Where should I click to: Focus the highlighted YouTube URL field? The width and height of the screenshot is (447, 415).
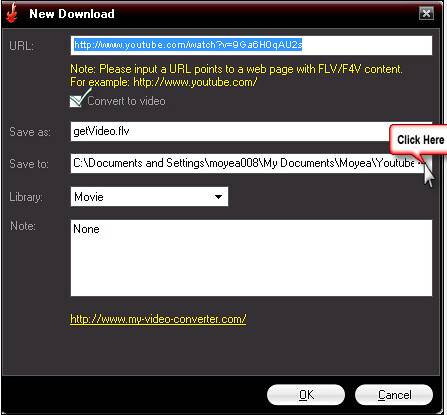click(251, 45)
